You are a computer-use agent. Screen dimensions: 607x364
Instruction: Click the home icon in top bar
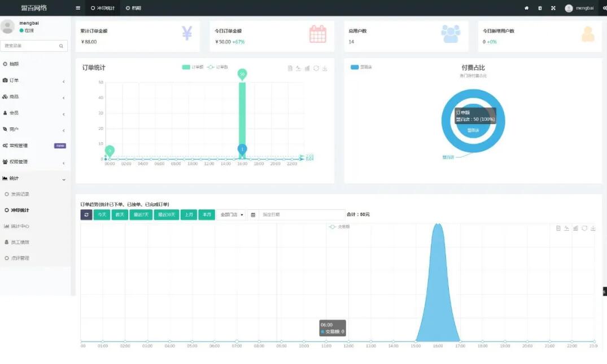(x=526, y=8)
